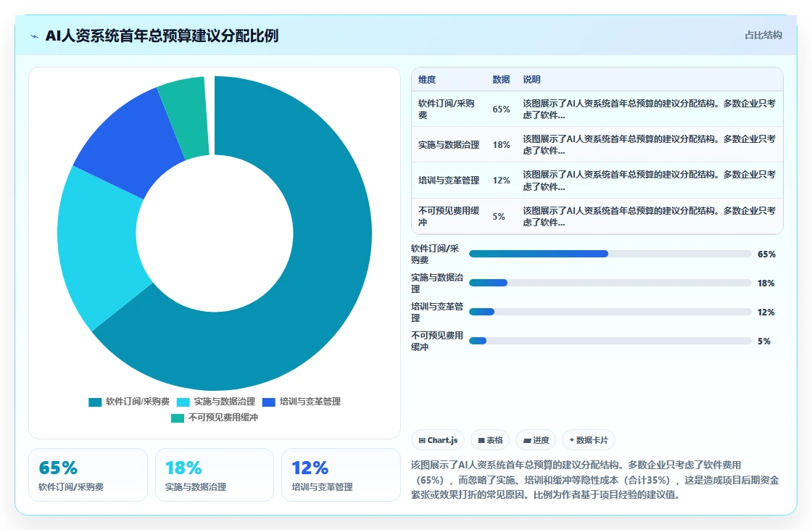This screenshot has width=812, height=530.
Task: Toggle the 实施与数据治理 legend swatch
Action: point(183,402)
